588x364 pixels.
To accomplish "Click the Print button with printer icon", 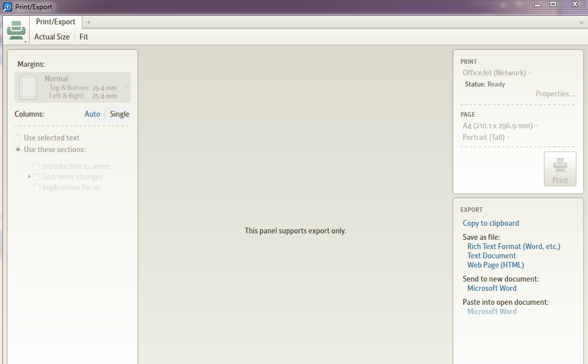I will [560, 169].
